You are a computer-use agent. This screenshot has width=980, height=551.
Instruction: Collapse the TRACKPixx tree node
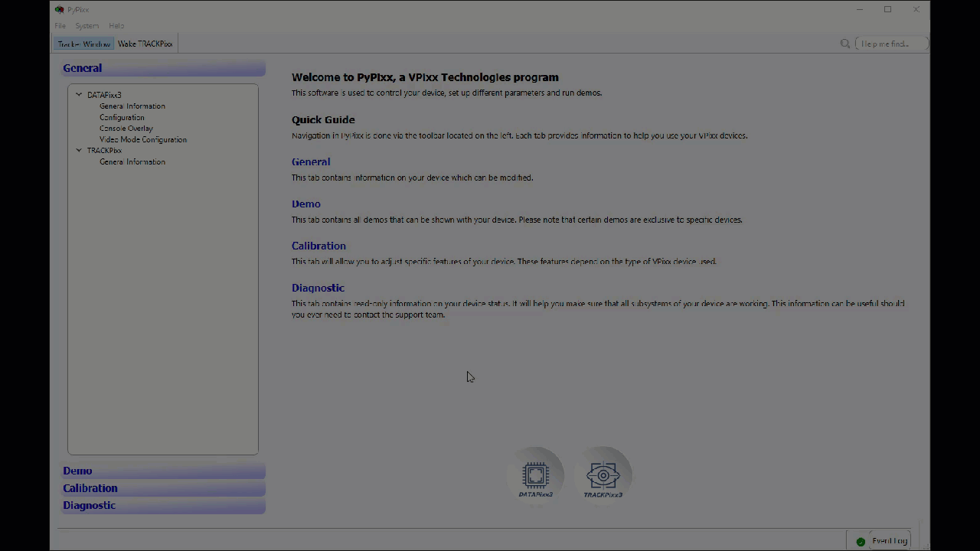pos(79,151)
